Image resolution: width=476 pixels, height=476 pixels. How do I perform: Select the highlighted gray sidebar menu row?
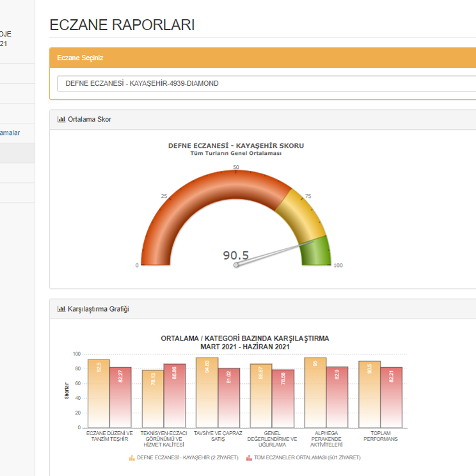(17, 154)
